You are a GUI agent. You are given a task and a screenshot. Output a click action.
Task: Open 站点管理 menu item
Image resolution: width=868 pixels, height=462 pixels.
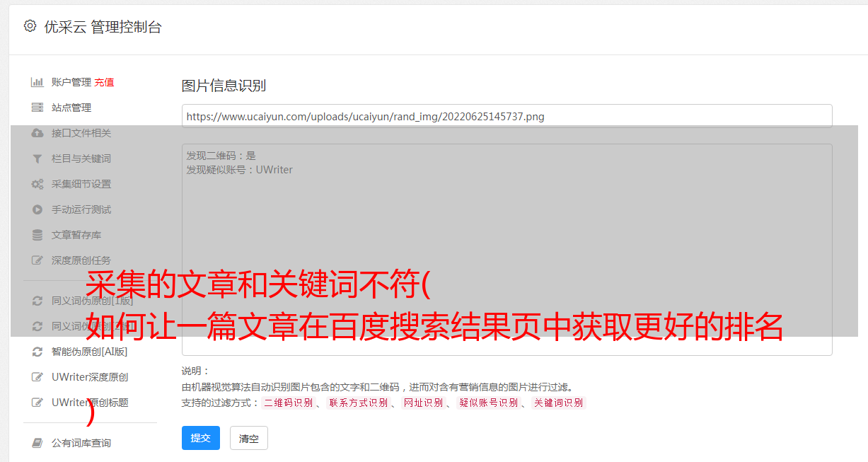71,108
